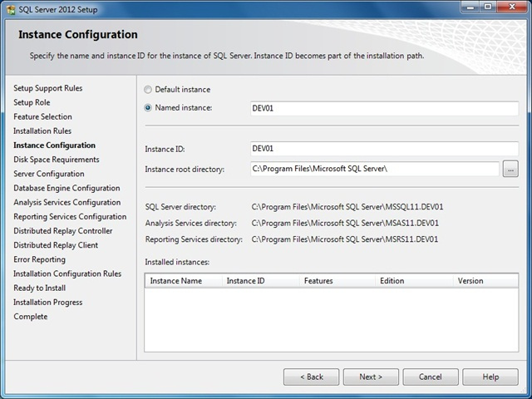Select Server Configuration step in sidebar
This screenshot has width=532, height=399.
tap(48, 174)
